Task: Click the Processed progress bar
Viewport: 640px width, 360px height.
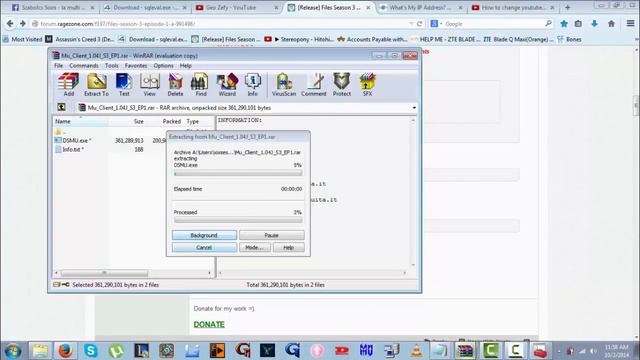Action: [x=238, y=220]
